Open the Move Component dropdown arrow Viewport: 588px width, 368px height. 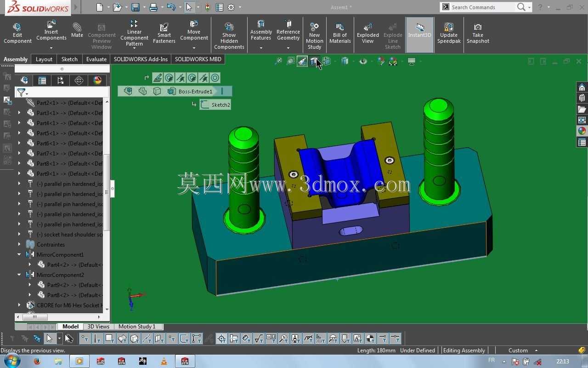click(194, 48)
